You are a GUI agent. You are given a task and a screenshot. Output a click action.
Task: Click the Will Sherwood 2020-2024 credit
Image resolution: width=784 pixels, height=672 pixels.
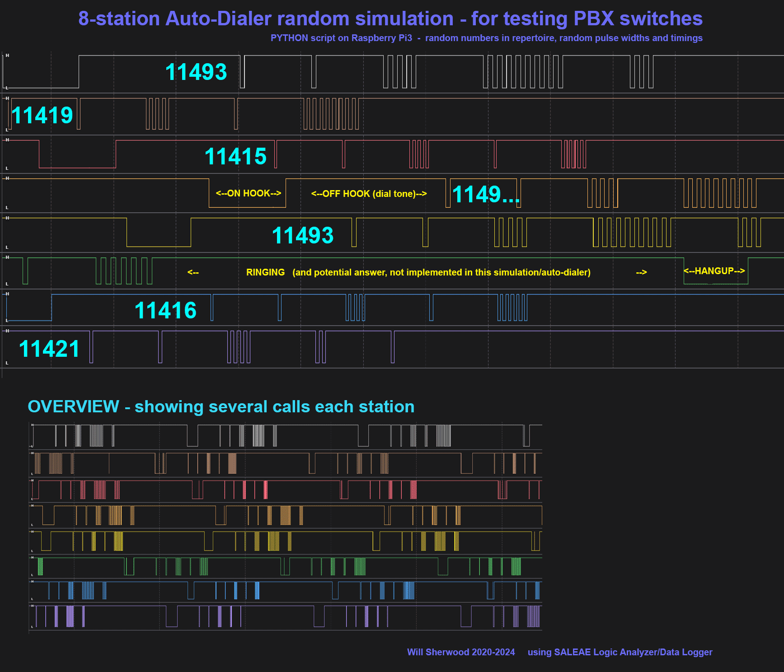point(460,652)
